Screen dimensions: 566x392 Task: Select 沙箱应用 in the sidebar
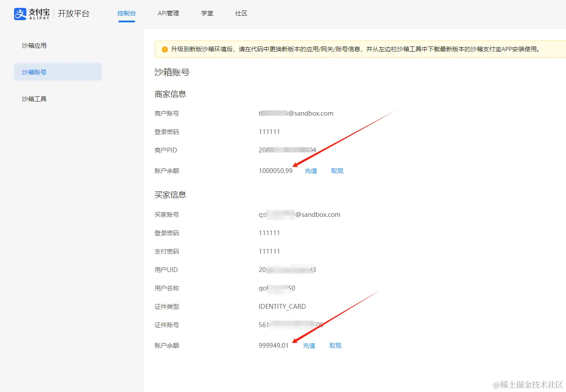pyautogui.click(x=34, y=46)
